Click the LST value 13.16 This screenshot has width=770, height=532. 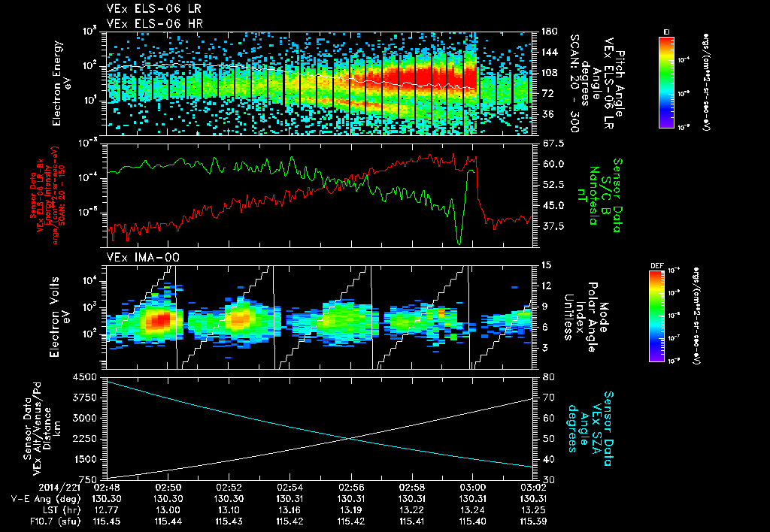pyautogui.click(x=290, y=510)
